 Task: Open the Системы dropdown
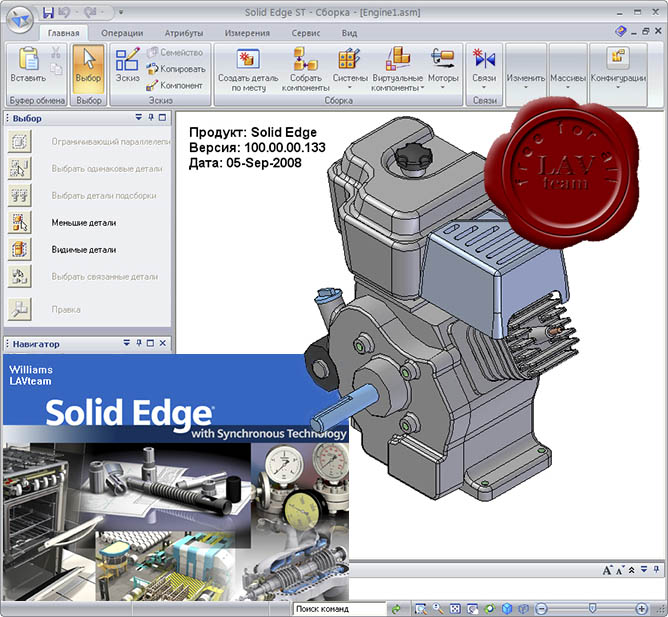[350, 68]
